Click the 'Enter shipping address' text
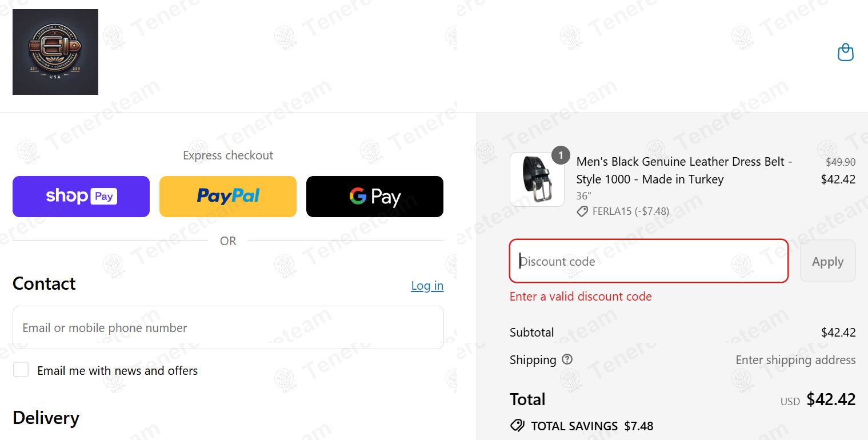868x440 pixels. (x=795, y=360)
